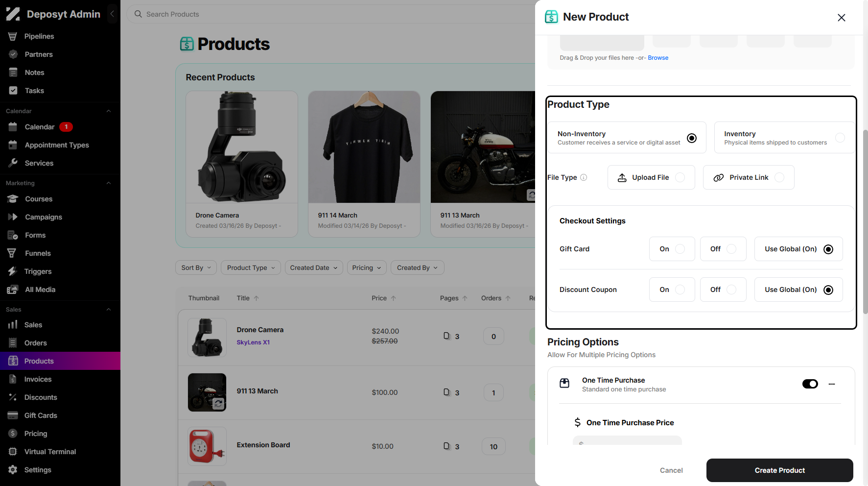The image size is (868, 486).
Task: Click the All Media icon
Action: tap(13, 290)
